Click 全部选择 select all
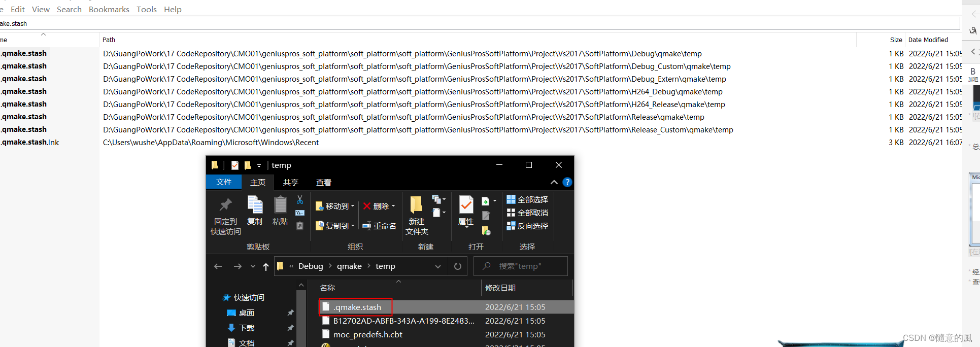This screenshot has height=347, width=980. (x=527, y=199)
